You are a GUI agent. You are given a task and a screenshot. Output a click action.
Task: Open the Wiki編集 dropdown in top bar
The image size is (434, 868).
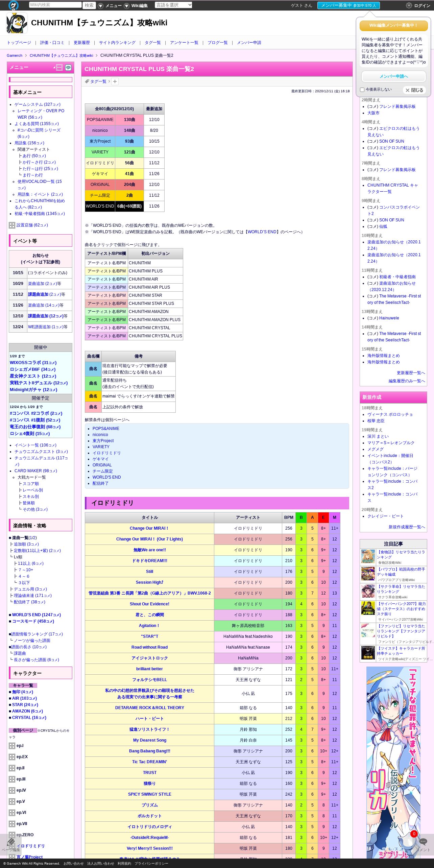tap(136, 6)
